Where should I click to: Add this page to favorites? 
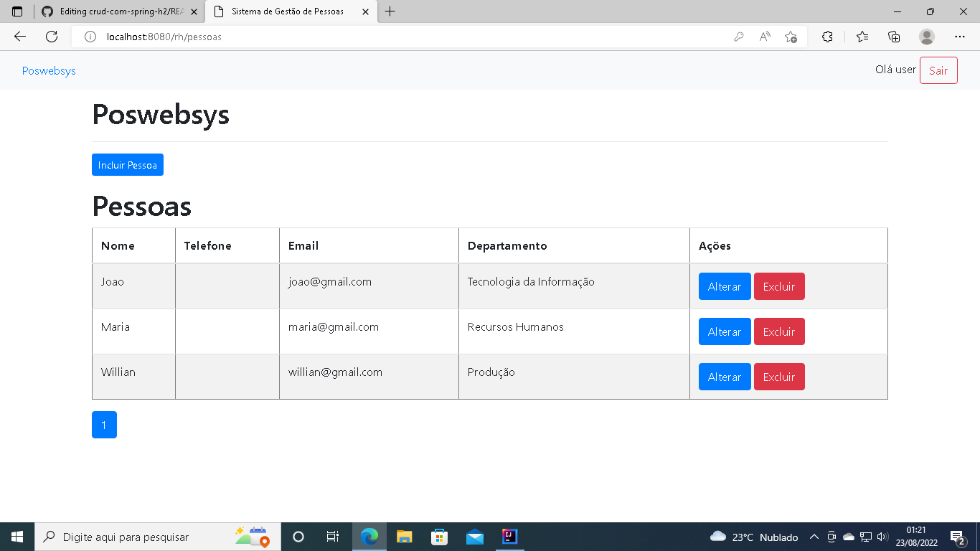(x=791, y=37)
